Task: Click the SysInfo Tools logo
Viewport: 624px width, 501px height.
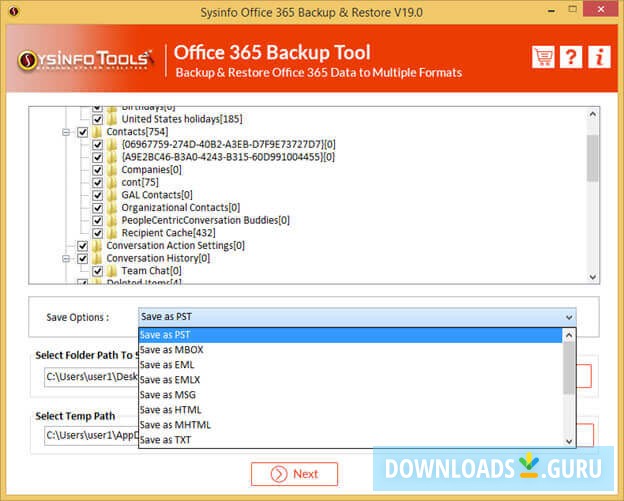Action: (x=85, y=60)
